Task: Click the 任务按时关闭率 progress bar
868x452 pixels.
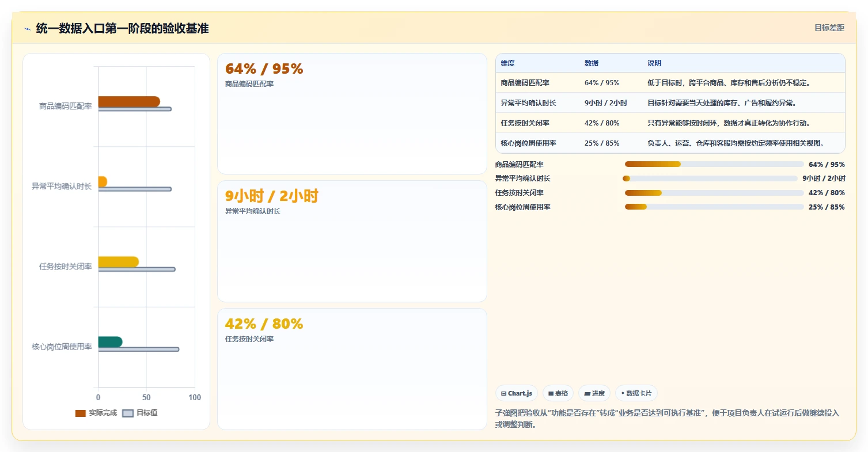Action: (x=714, y=193)
